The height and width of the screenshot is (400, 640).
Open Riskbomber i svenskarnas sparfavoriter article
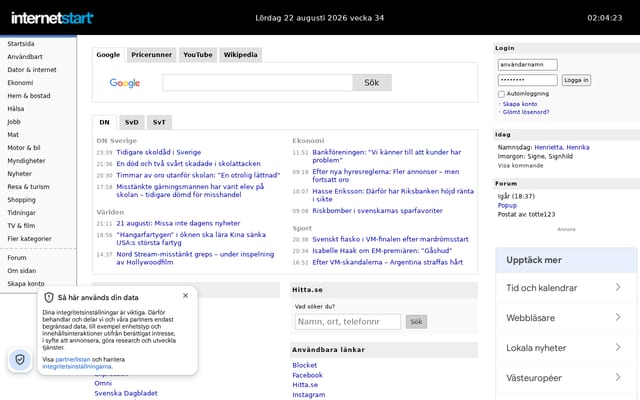click(x=378, y=211)
